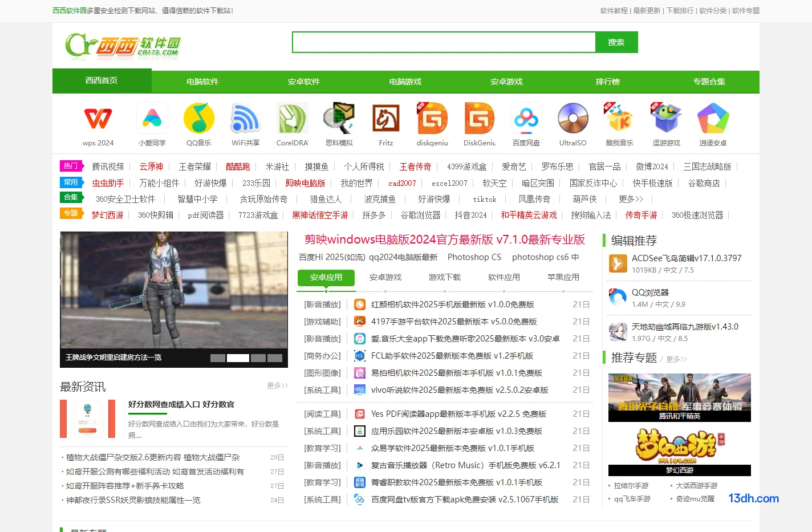Select the second slideshow indicator bar
Image resolution: width=812 pixels, height=532 pixels.
[x=238, y=358]
